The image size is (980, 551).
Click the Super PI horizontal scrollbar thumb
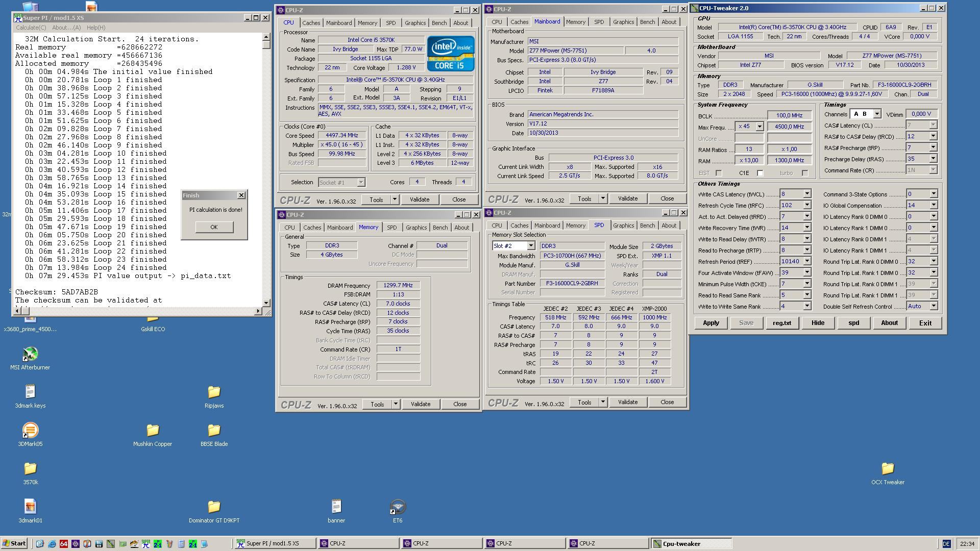tap(26, 311)
